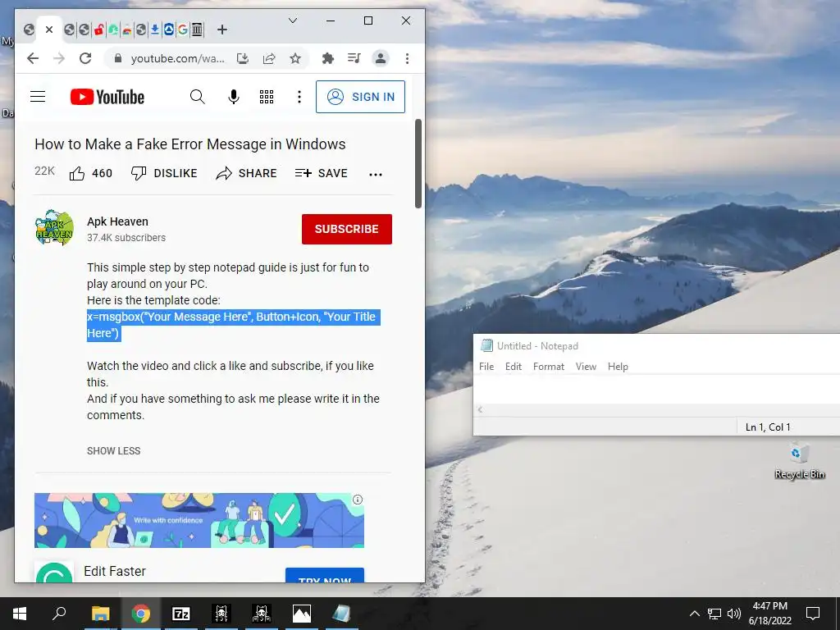Reload the YouTube page
This screenshot has height=630, width=840.
coord(85,58)
